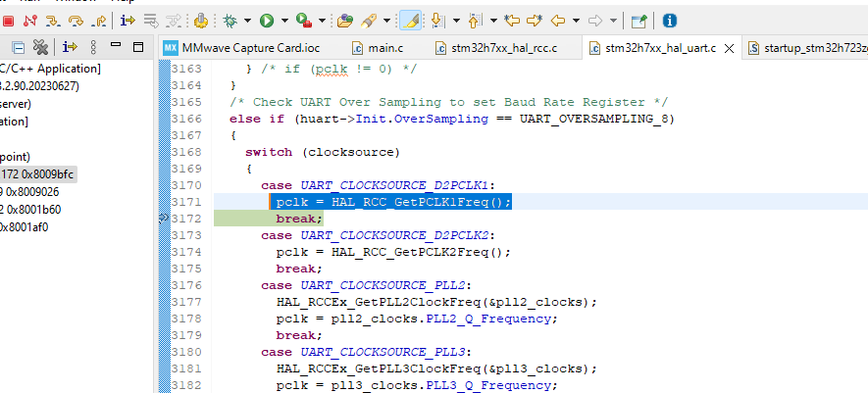Open the Run configurations dropdown arrow

pyautogui.click(x=284, y=21)
